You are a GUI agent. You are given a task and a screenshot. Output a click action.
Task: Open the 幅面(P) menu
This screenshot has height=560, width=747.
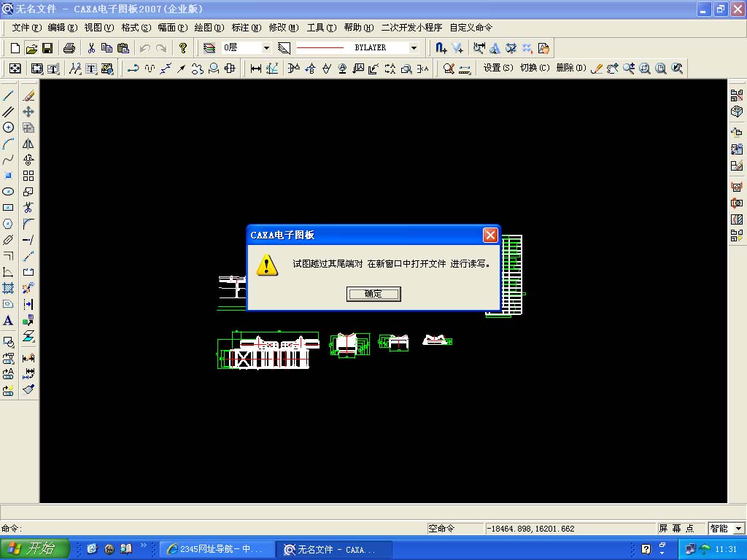172,28
